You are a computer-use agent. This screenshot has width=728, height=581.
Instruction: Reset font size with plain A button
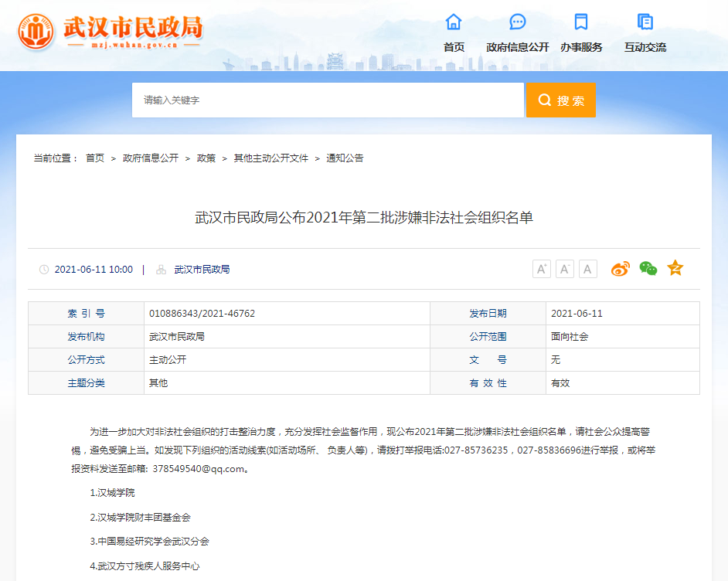(588, 269)
